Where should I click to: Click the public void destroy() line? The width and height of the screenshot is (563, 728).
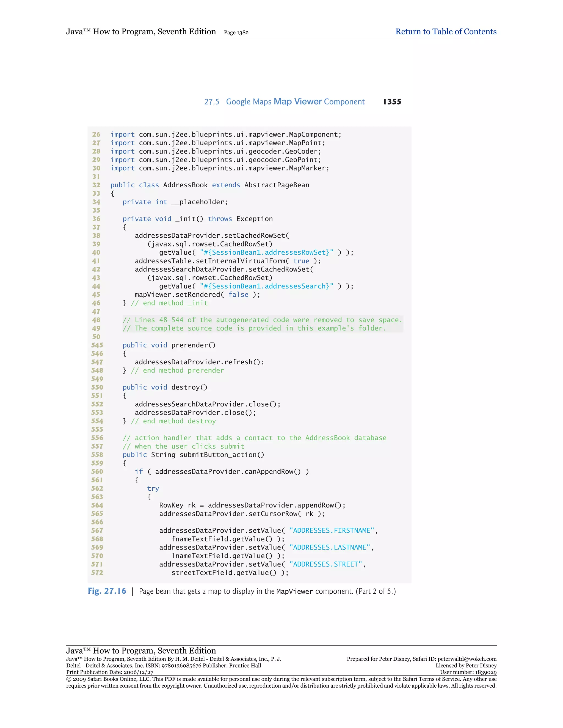pyautogui.click(x=165, y=387)
